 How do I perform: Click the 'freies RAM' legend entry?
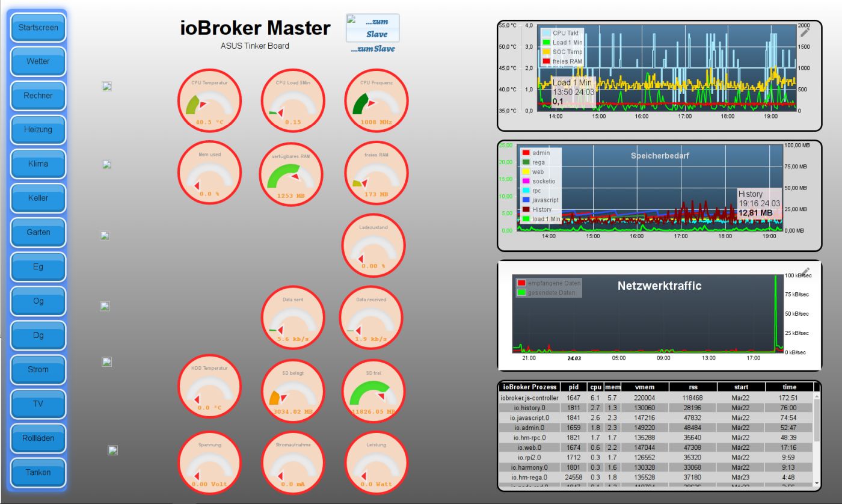point(562,61)
